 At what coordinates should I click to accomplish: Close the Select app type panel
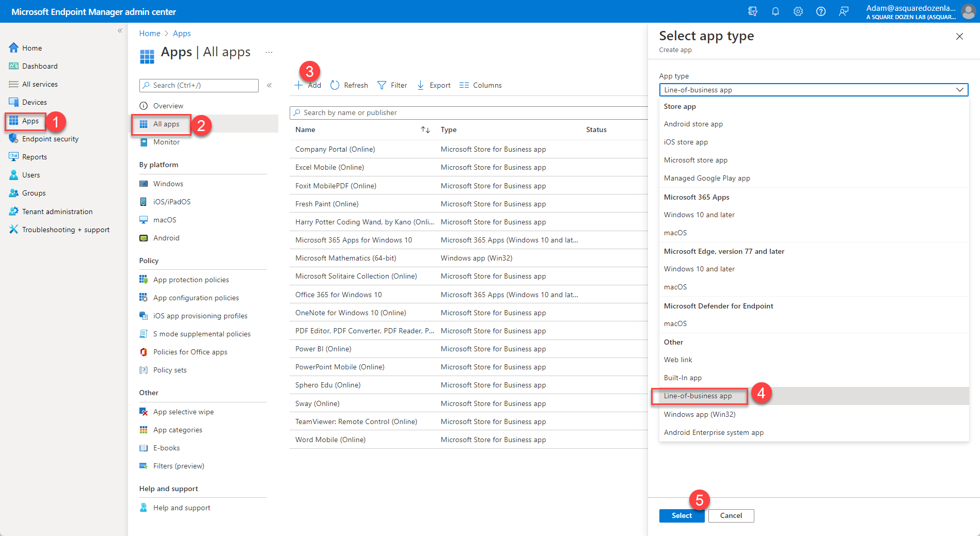pyautogui.click(x=959, y=36)
